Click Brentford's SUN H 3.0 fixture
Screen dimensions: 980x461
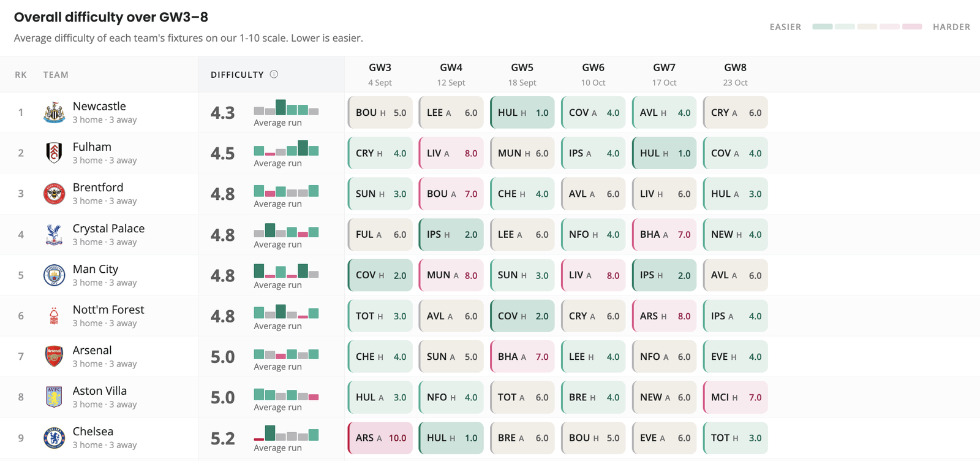(x=380, y=194)
